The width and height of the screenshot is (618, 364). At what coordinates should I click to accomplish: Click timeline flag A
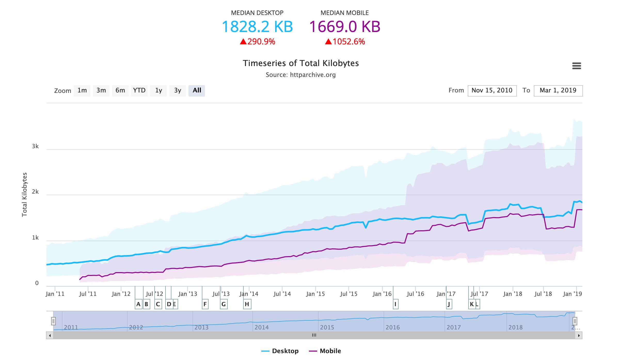139,304
